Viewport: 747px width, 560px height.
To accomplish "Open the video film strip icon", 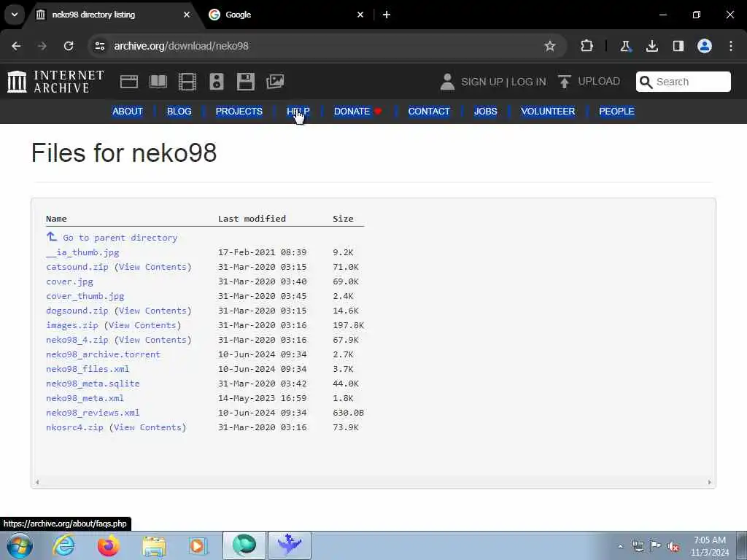I will [x=187, y=82].
